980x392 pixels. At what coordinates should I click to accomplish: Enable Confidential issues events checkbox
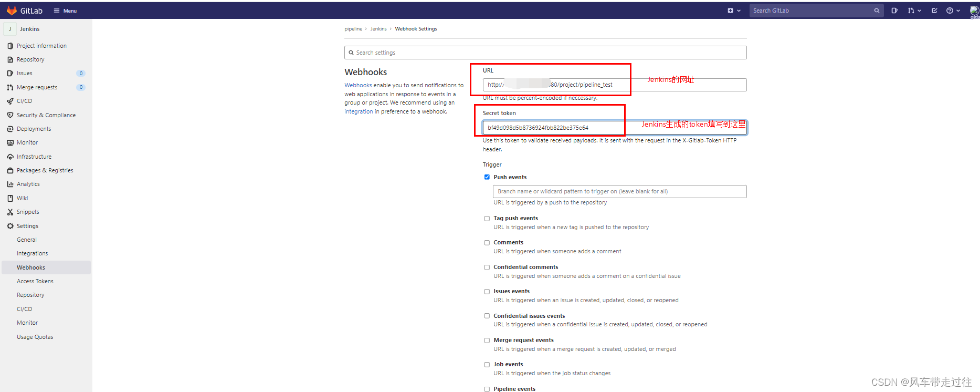tap(487, 316)
